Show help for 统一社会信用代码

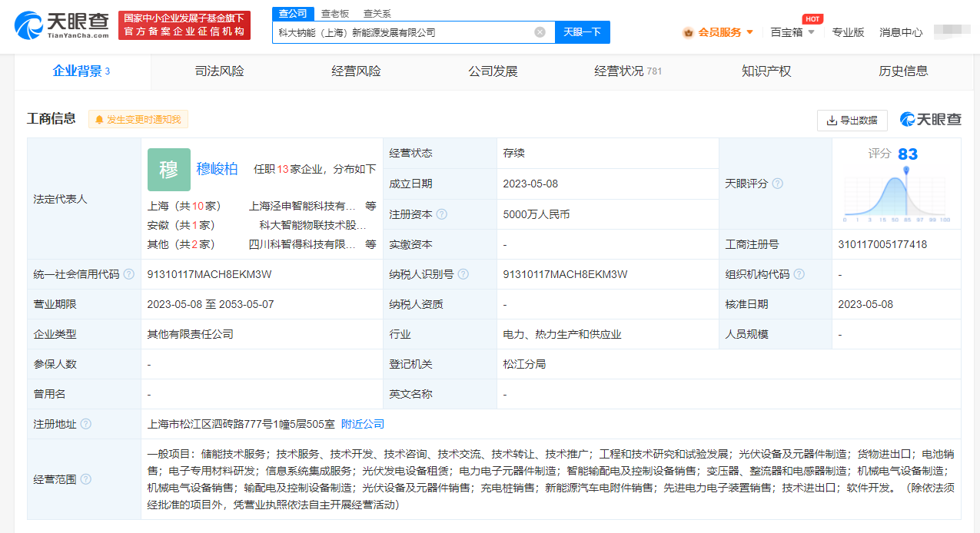click(129, 274)
